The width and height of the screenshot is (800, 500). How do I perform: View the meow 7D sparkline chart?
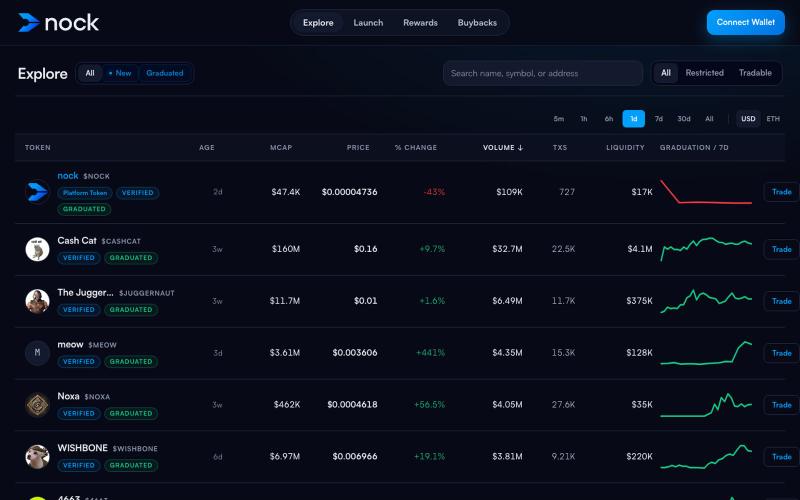pos(706,353)
